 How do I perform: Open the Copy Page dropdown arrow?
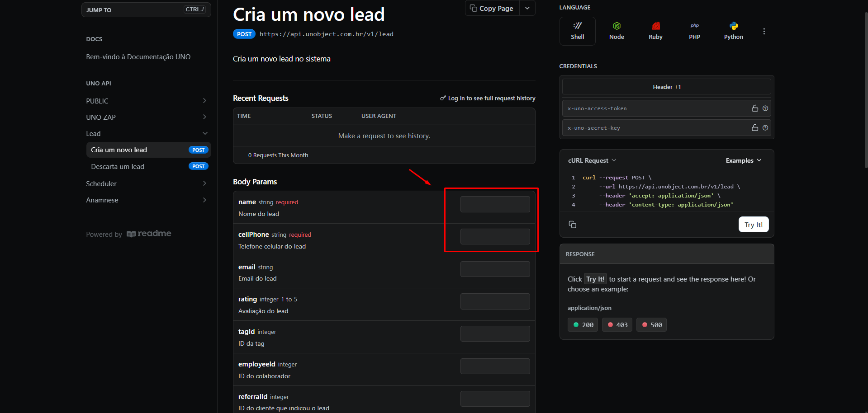527,8
